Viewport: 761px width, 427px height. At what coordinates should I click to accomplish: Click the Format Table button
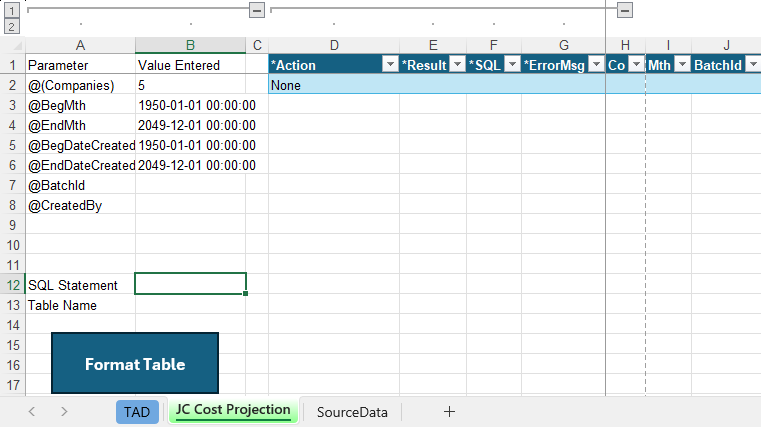(x=135, y=363)
